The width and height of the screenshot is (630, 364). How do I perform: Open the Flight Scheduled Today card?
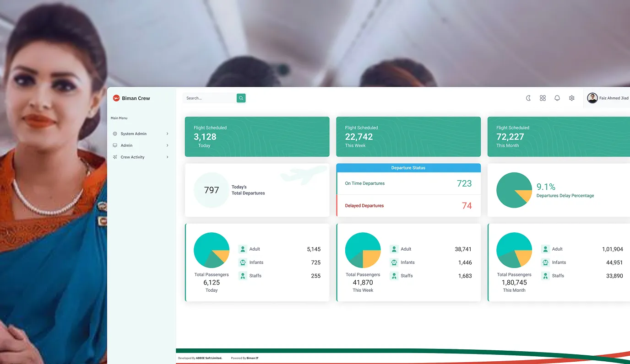click(257, 136)
